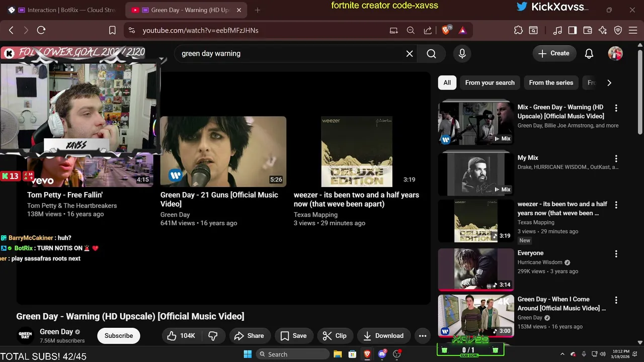Subscribe to the Green Day channel
This screenshot has width=644, height=362.
click(x=119, y=336)
